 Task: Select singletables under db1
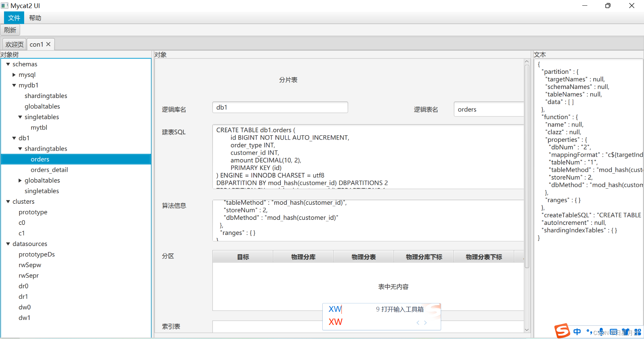click(42, 191)
